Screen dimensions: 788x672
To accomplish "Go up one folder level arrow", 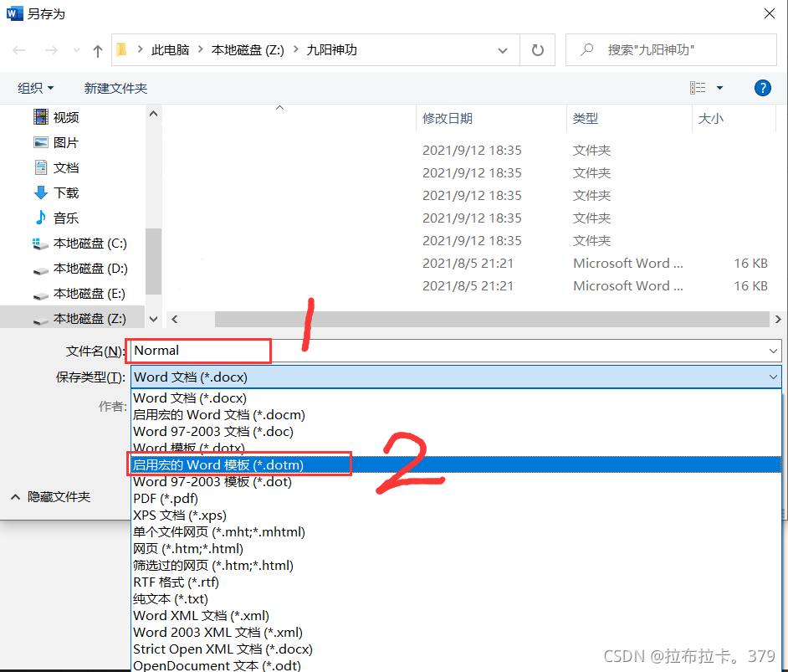I will [98, 50].
